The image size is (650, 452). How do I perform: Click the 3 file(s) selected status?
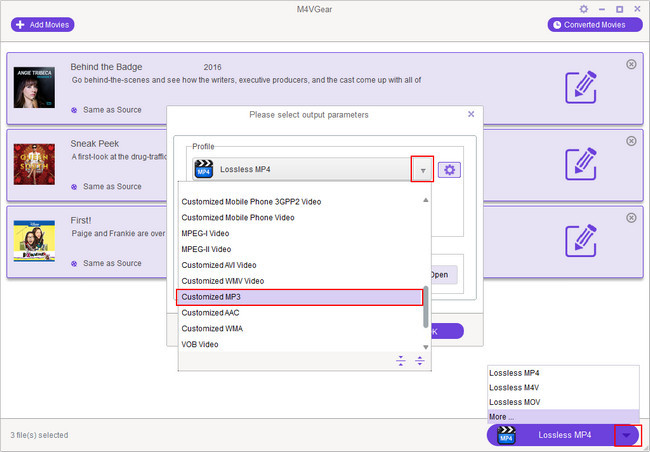[x=39, y=435]
